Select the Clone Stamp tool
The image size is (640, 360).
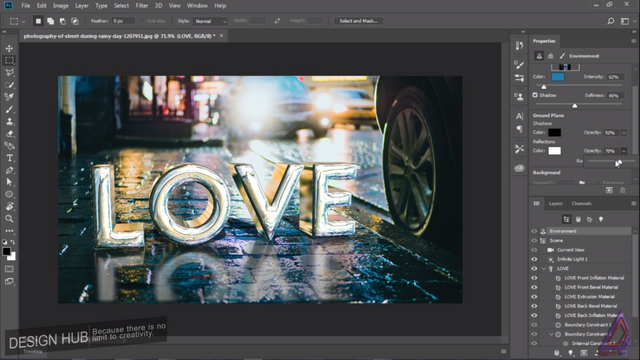(x=9, y=122)
